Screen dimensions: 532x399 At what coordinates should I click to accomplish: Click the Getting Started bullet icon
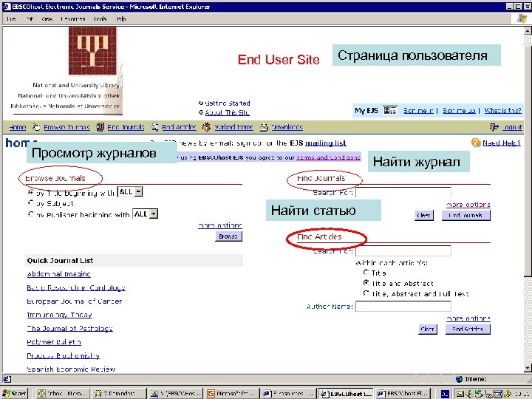pyautogui.click(x=201, y=103)
